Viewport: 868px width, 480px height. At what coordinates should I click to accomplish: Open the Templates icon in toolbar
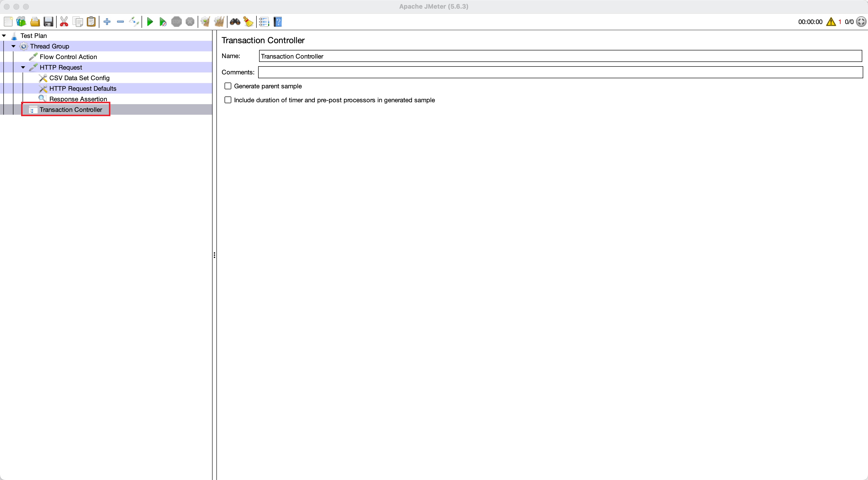coord(21,22)
